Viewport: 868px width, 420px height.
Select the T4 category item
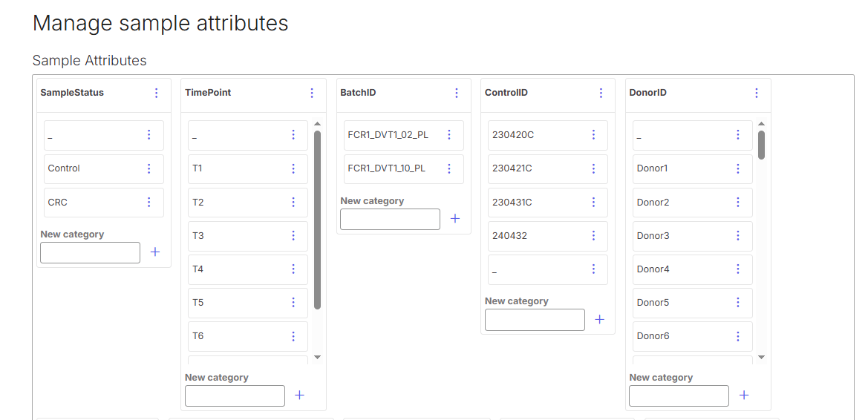(x=248, y=269)
